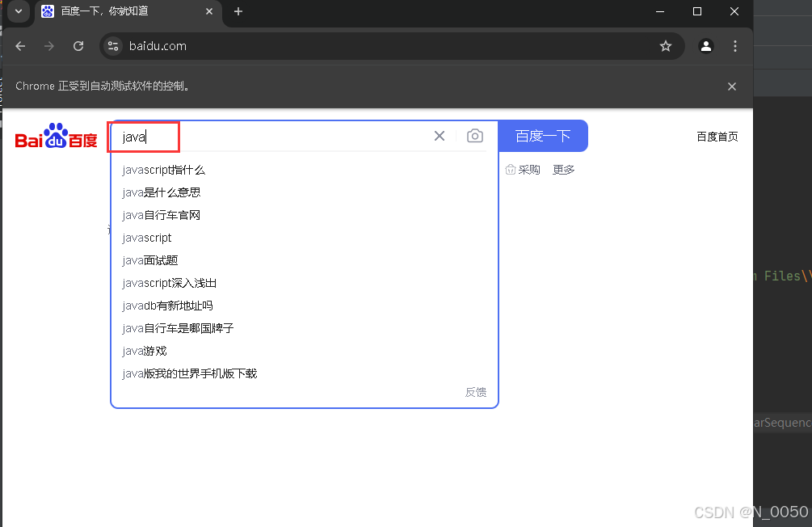Select suggestion javascript深入浅出
Image resolution: width=812 pixels, height=527 pixels.
click(304, 283)
